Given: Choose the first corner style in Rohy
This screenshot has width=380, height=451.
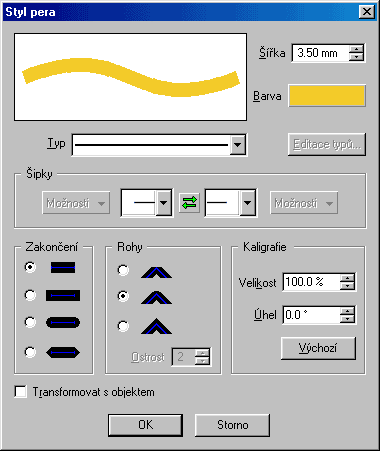Looking at the screenshot, I should pos(123,270).
